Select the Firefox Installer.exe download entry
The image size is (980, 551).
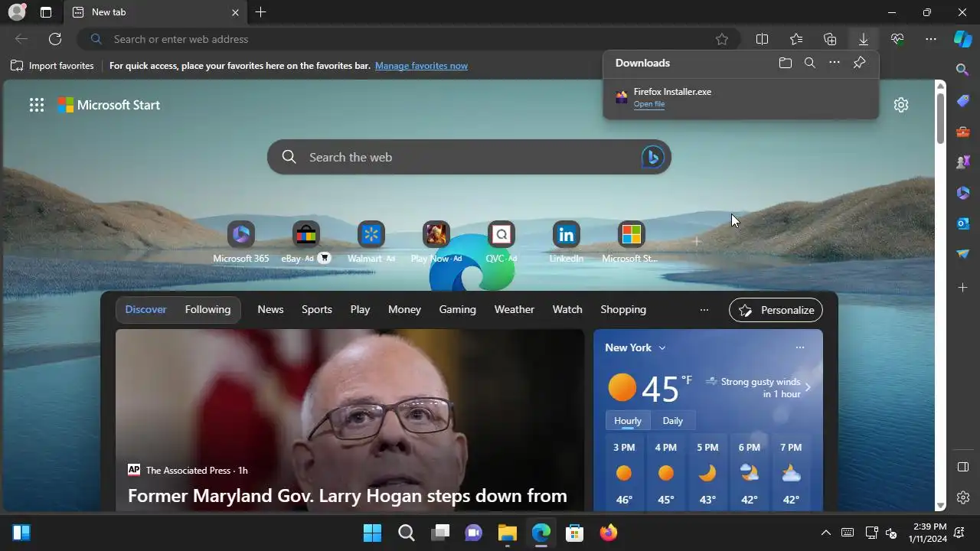(x=740, y=97)
